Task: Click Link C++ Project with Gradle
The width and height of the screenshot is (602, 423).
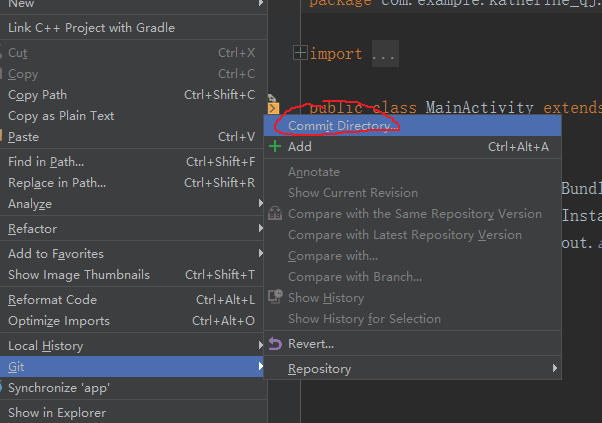Action: (91, 28)
